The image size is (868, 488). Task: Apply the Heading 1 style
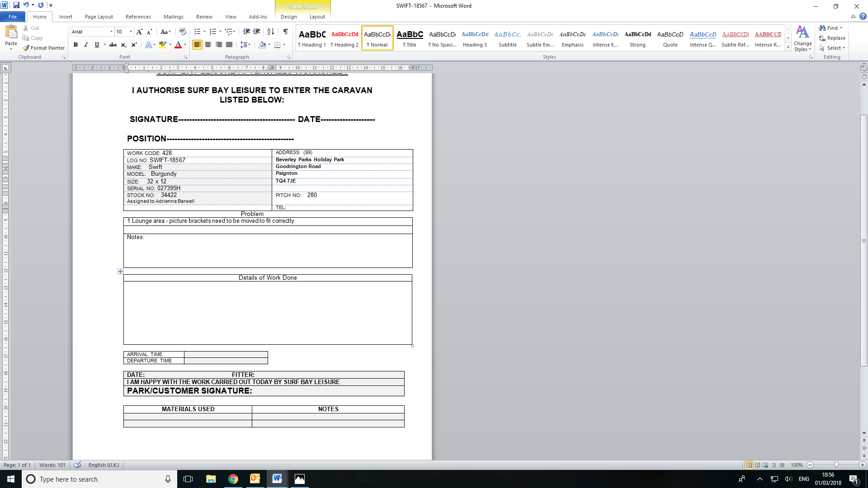pyautogui.click(x=312, y=38)
